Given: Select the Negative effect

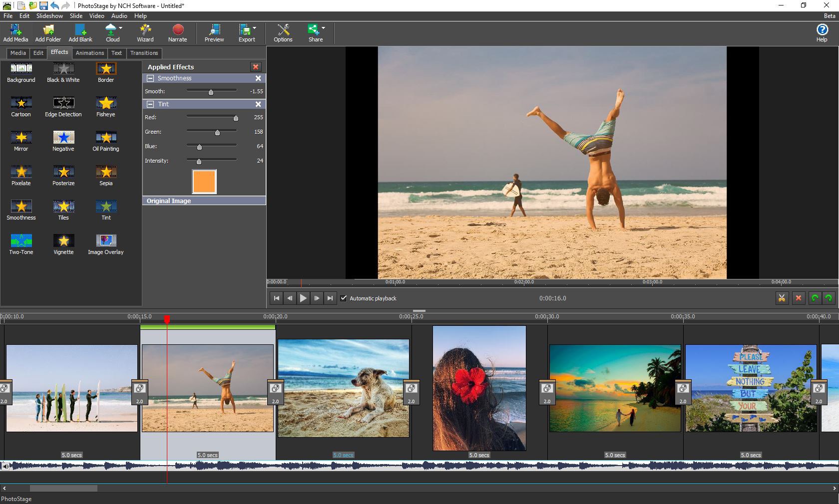Looking at the screenshot, I should (x=63, y=139).
